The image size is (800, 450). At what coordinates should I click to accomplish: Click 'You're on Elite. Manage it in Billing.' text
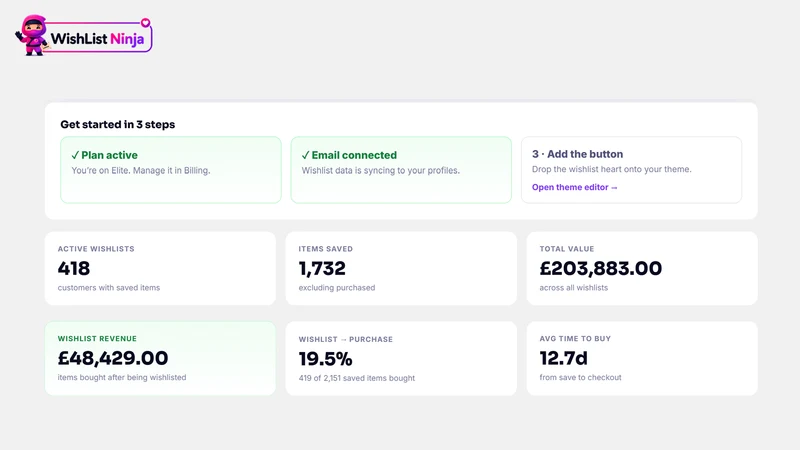coord(141,170)
